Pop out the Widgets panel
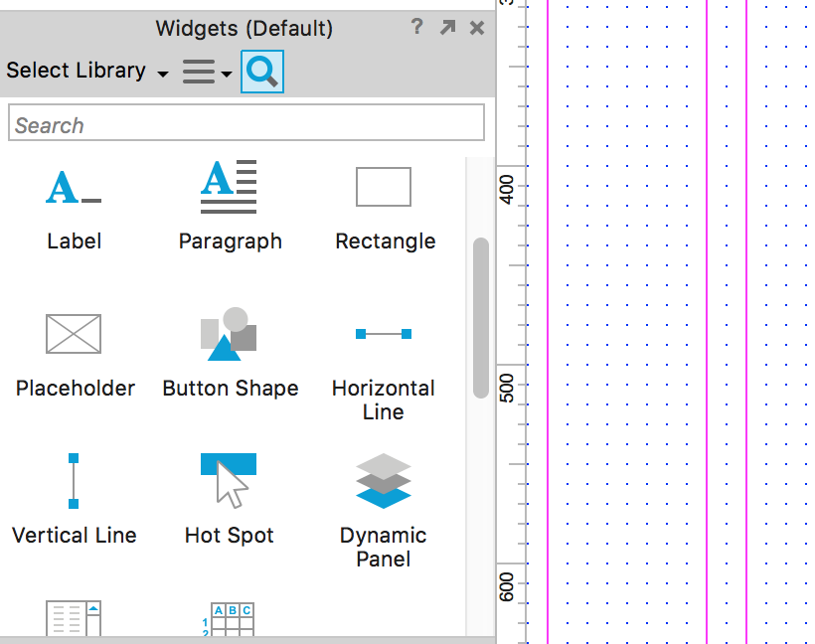Viewport: 815px width, 644px height. (447, 28)
